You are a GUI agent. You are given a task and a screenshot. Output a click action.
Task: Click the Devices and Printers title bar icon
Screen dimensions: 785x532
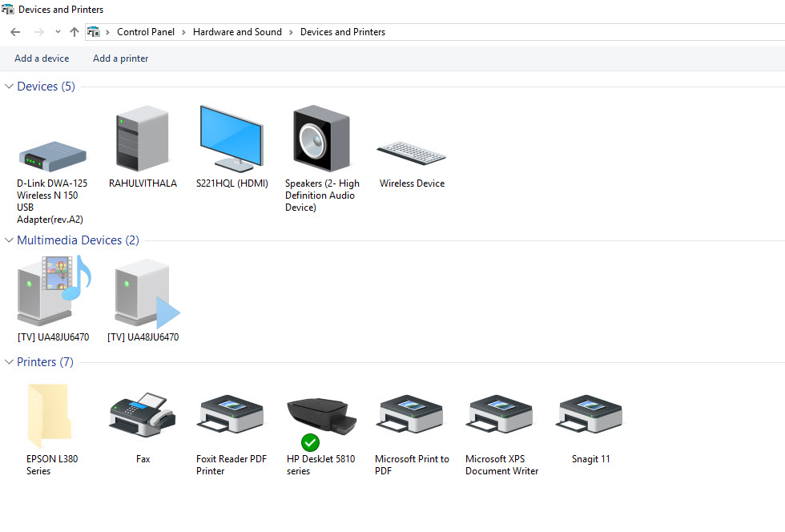tap(7, 9)
